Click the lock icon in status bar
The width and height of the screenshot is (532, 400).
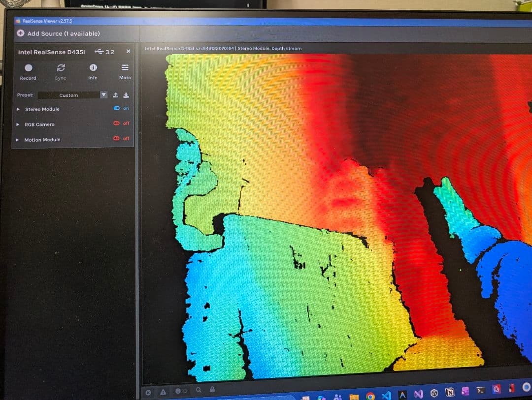click(212, 390)
